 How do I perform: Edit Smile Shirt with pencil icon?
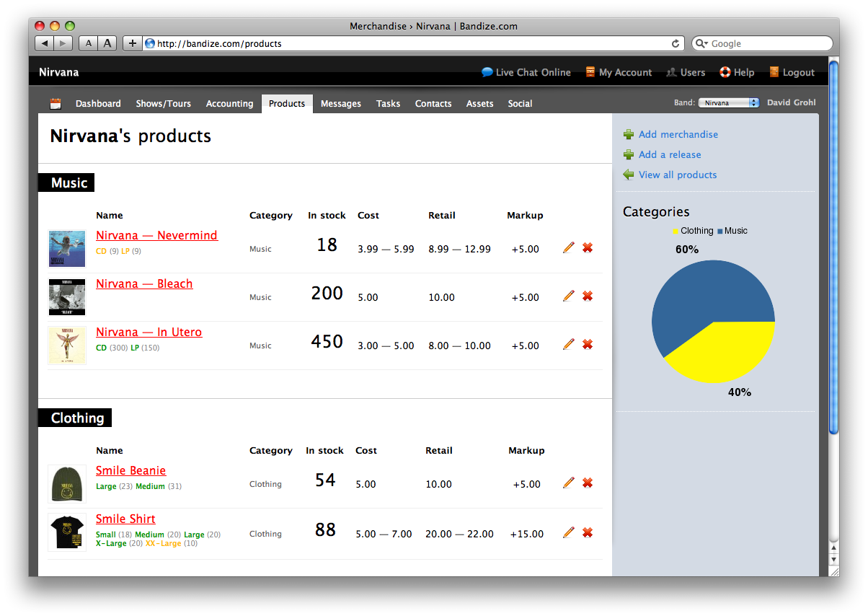click(x=569, y=532)
